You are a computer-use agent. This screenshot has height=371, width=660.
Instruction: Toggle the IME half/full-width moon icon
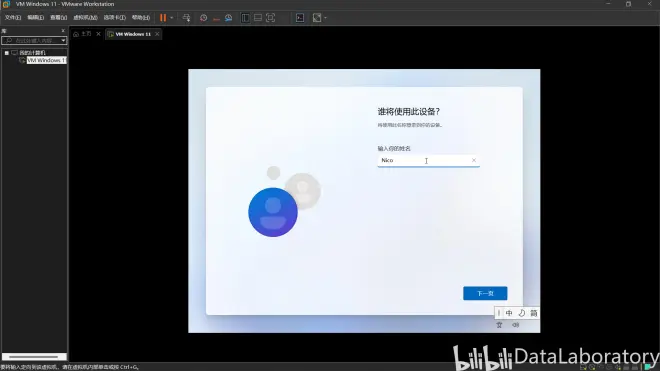522,313
